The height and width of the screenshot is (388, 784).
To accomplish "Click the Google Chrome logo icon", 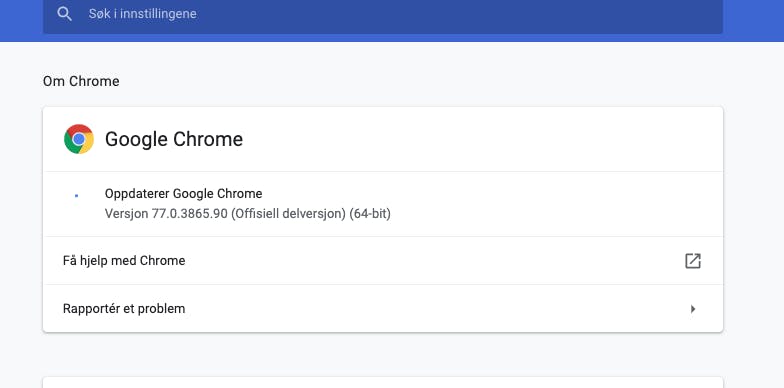I will click(79, 139).
